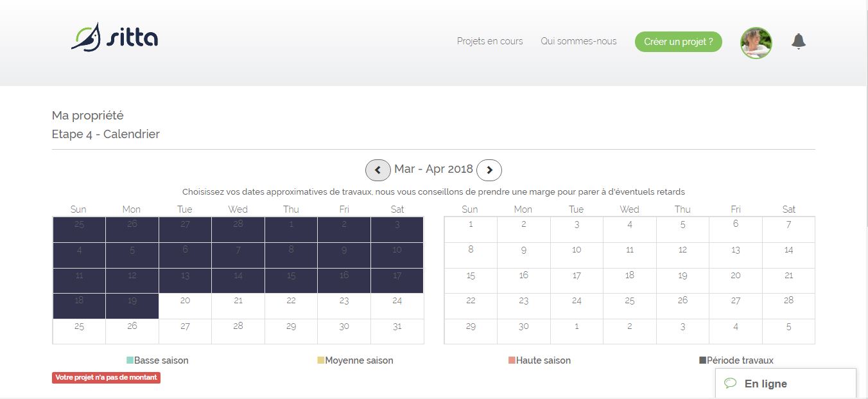Click the darkened March 19 cell
Screen dimensions: 868x399
click(x=132, y=306)
